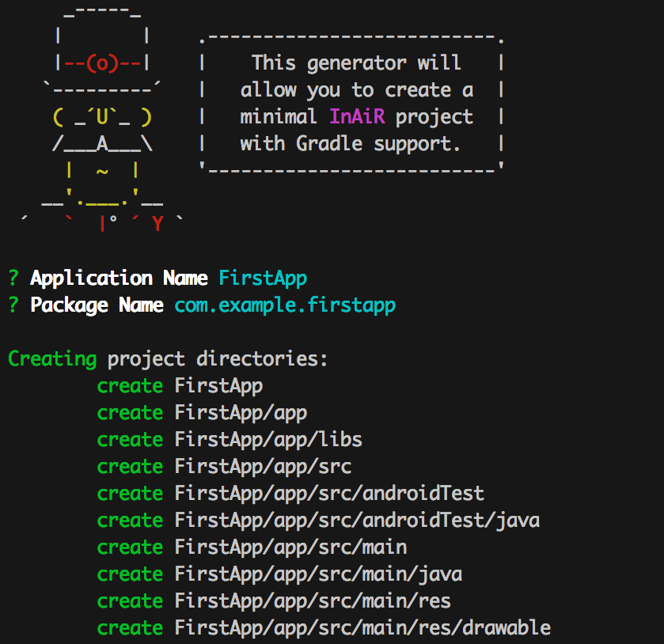Click the FirstApp/app/src/androidTest/java path
Screen dimensions: 664x644
tap(357, 521)
